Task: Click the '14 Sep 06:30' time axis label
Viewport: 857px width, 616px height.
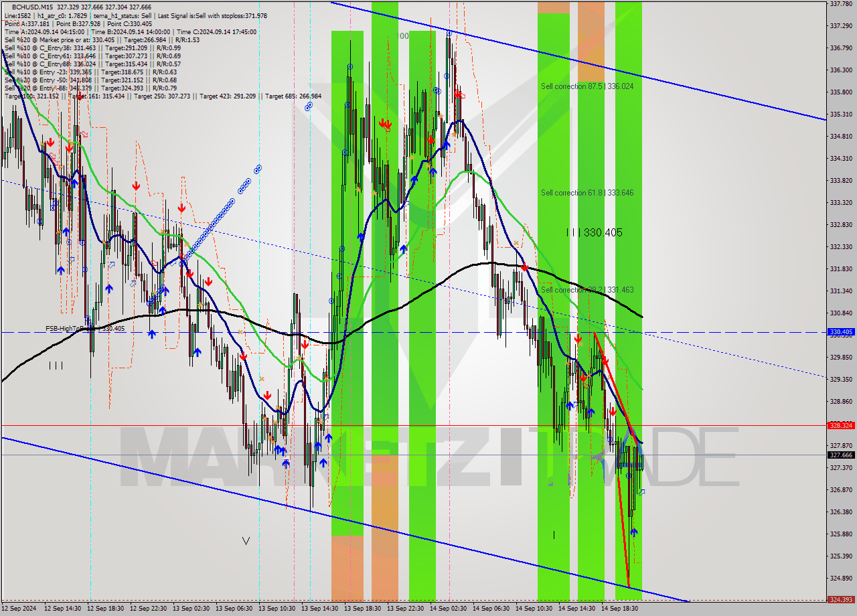Action: pyautogui.click(x=491, y=609)
